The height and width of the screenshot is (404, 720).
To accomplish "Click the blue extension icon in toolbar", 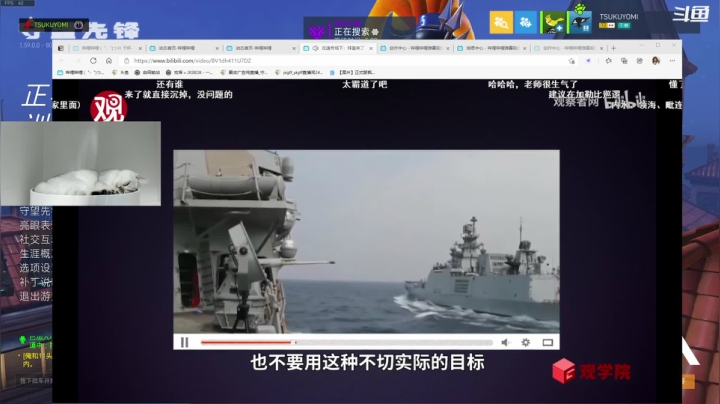I will pyautogui.click(x=588, y=61).
